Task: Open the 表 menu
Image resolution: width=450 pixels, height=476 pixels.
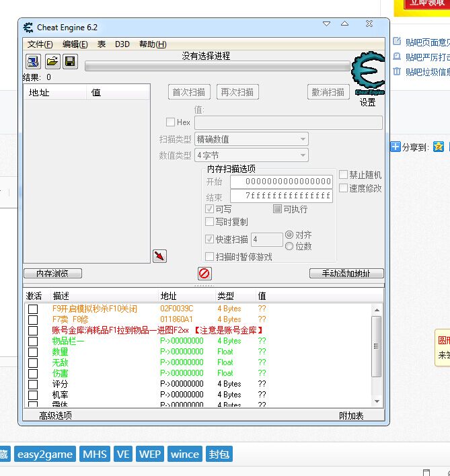Action: click(102, 44)
